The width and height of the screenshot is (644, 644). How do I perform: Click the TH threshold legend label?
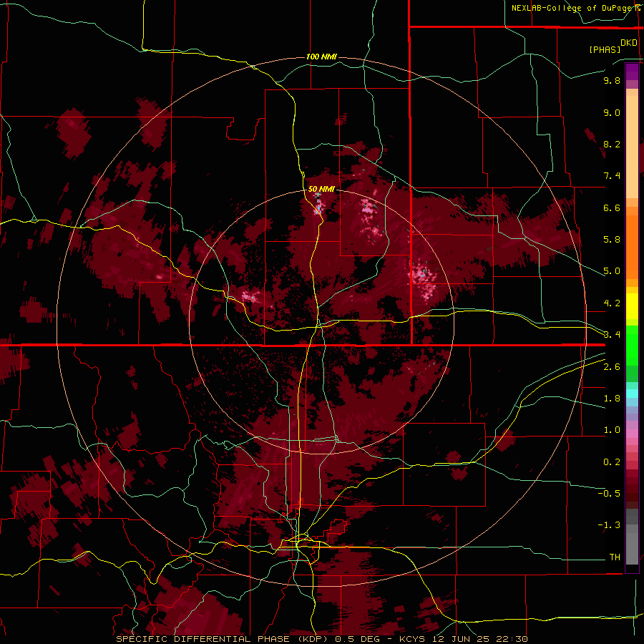click(x=615, y=557)
